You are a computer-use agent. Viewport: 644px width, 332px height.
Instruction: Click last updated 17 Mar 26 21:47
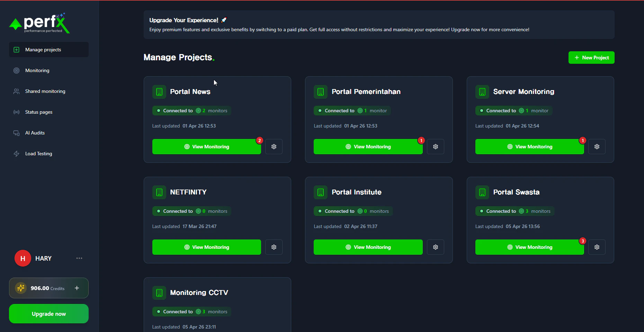click(185, 226)
